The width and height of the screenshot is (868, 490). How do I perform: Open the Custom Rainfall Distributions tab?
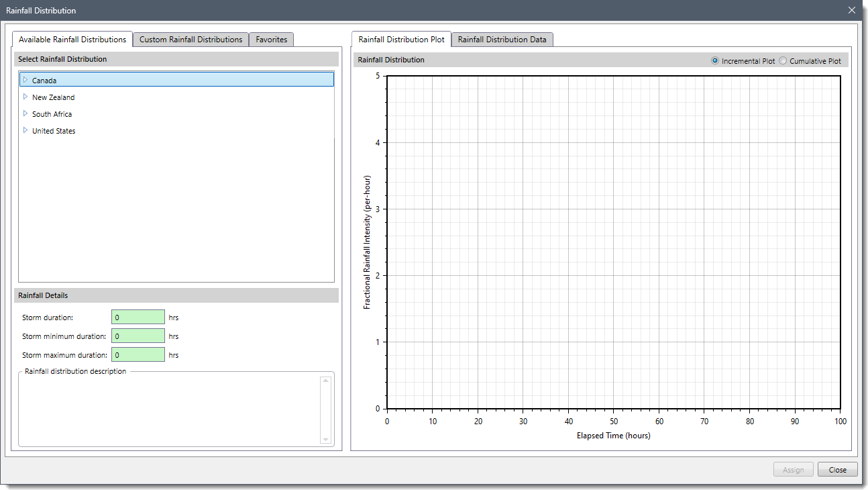[191, 40]
